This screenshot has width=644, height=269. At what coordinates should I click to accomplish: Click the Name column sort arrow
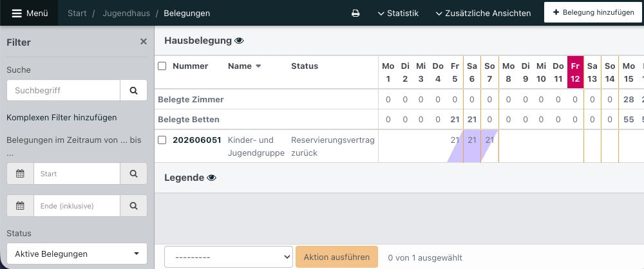tap(258, 66)
